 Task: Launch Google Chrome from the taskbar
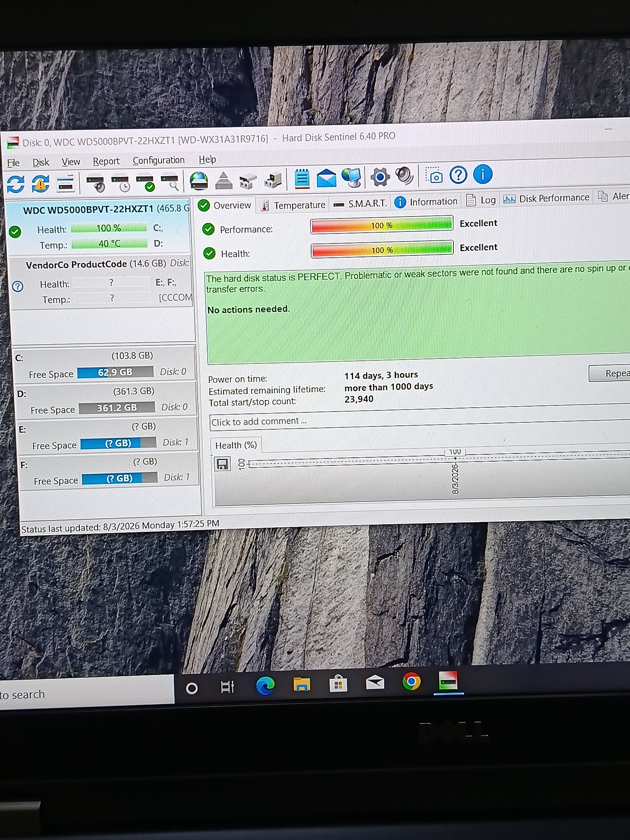coord(412,682)
